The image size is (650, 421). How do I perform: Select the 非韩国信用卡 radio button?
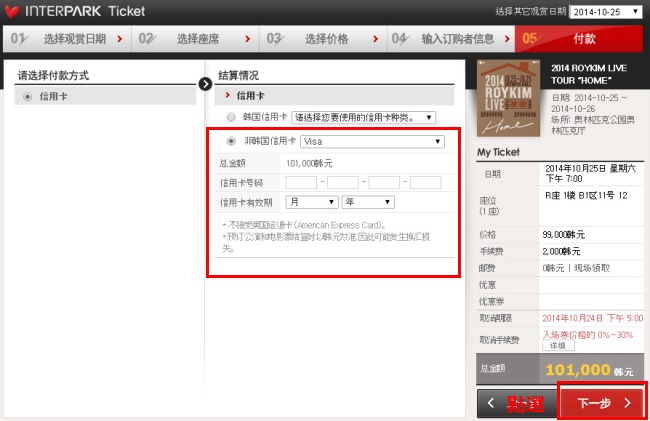tap(231, 141)
